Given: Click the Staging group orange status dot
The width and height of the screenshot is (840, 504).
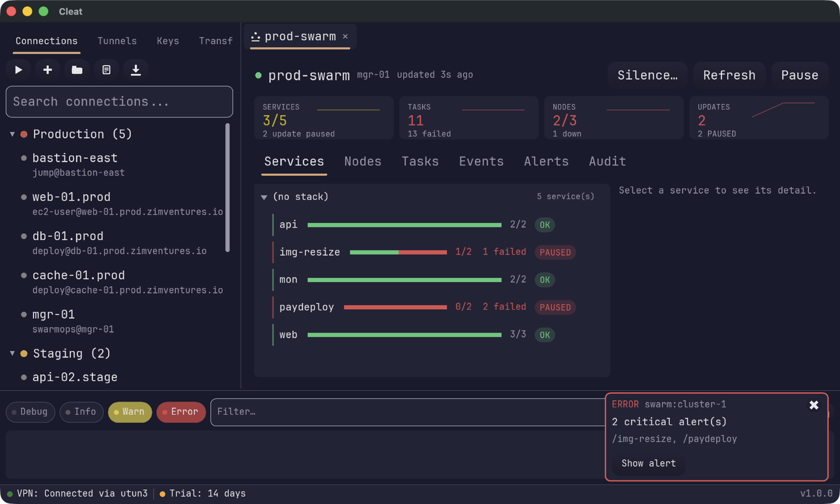Looking at the screenshot, I should [24, 354].
